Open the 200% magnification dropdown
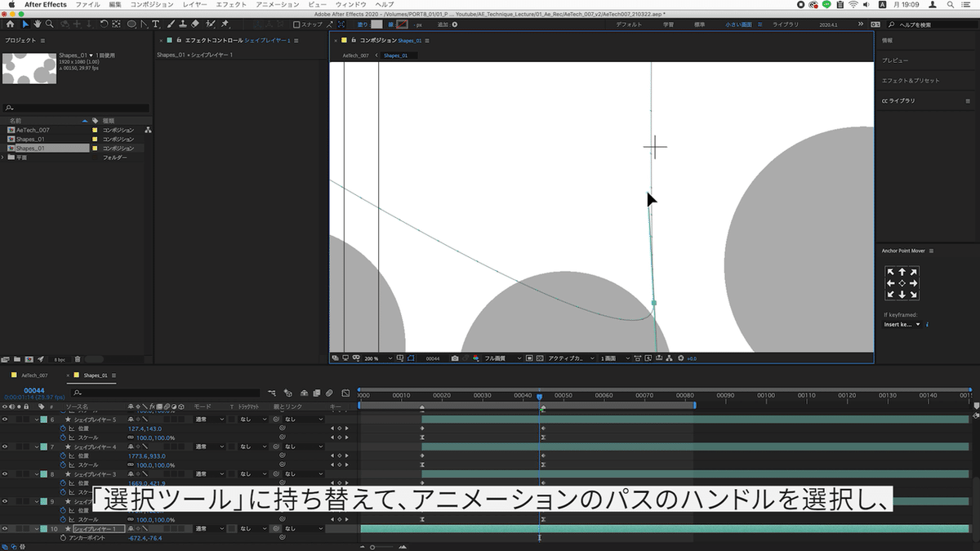Image resolution: width=980 pixels, height=551 pixels. [x=378, y=358]
